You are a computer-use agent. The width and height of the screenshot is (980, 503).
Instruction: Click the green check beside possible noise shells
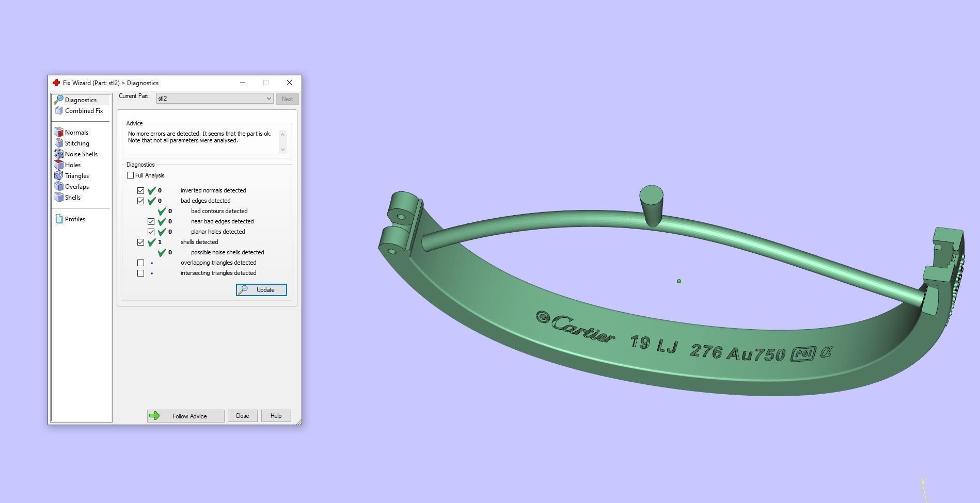pos(162,252)
